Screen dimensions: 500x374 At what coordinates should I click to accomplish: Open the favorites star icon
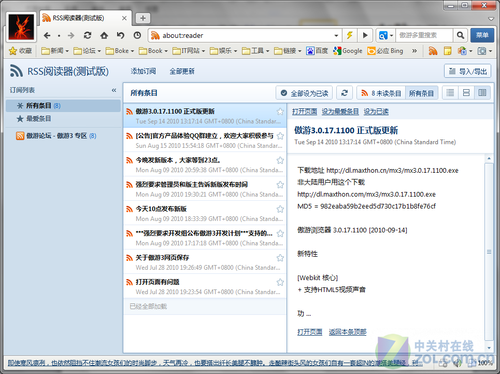(13, 51)
